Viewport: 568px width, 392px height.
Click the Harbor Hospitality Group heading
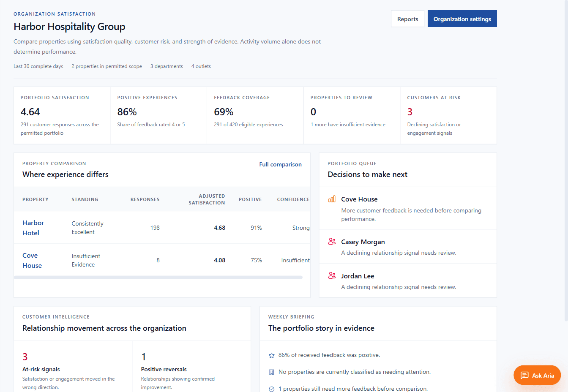69,27
